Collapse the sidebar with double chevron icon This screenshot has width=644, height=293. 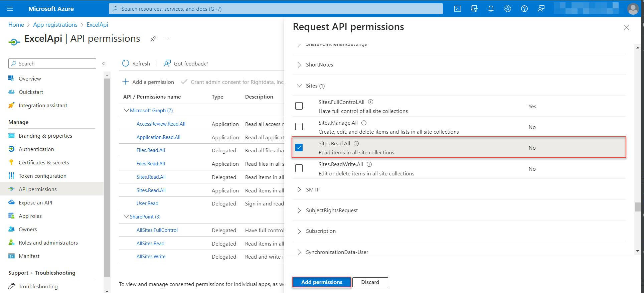pyautogui.click(x=104, y=63)
